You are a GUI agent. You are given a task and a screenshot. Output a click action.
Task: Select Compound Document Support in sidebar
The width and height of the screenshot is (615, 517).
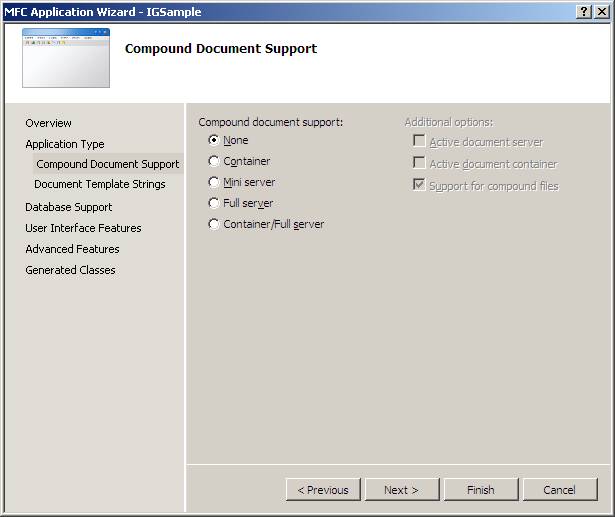coord(107,164)
